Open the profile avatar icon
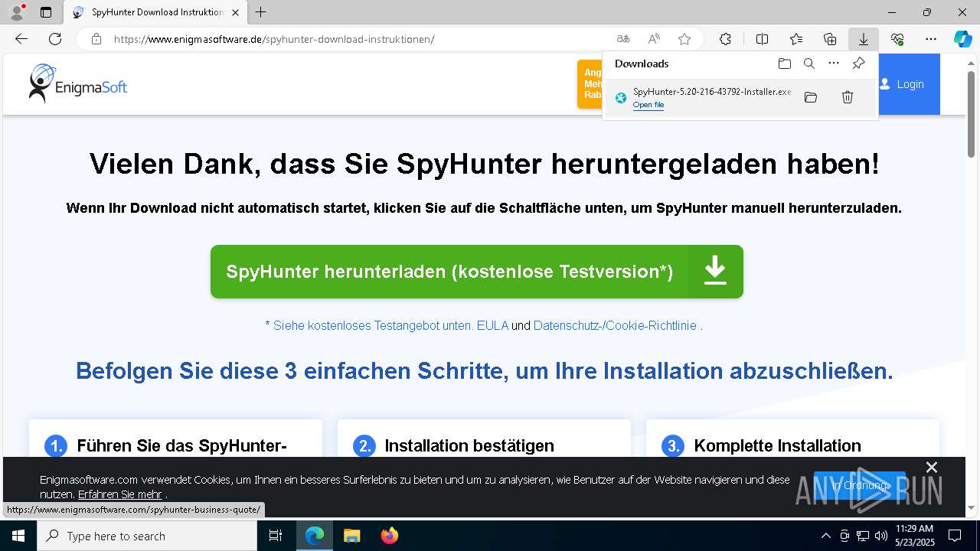This screenshot has height=551, width=980. 17,12
